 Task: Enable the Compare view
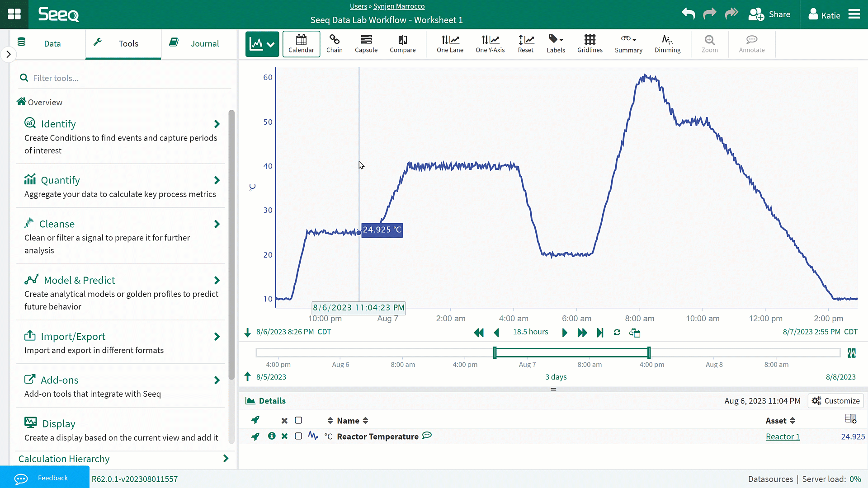402,44
